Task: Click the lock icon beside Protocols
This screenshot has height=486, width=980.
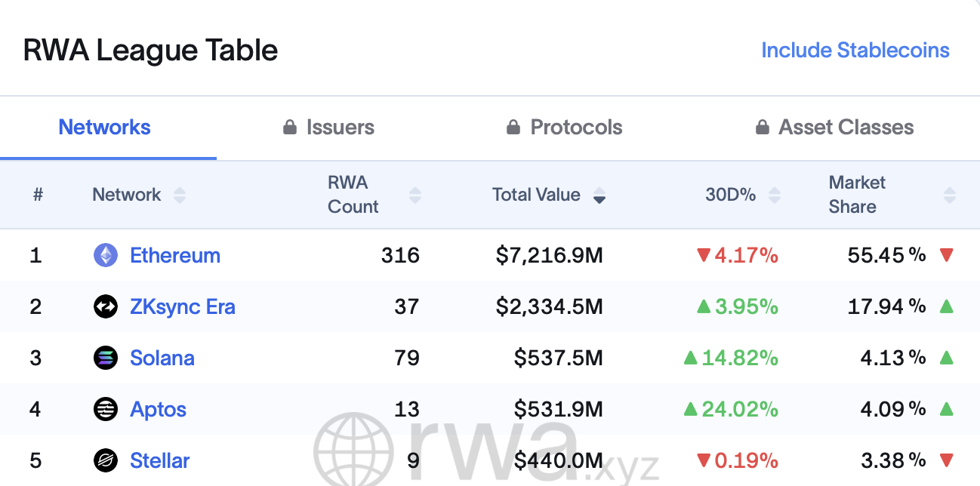Action: pos(513,127)
